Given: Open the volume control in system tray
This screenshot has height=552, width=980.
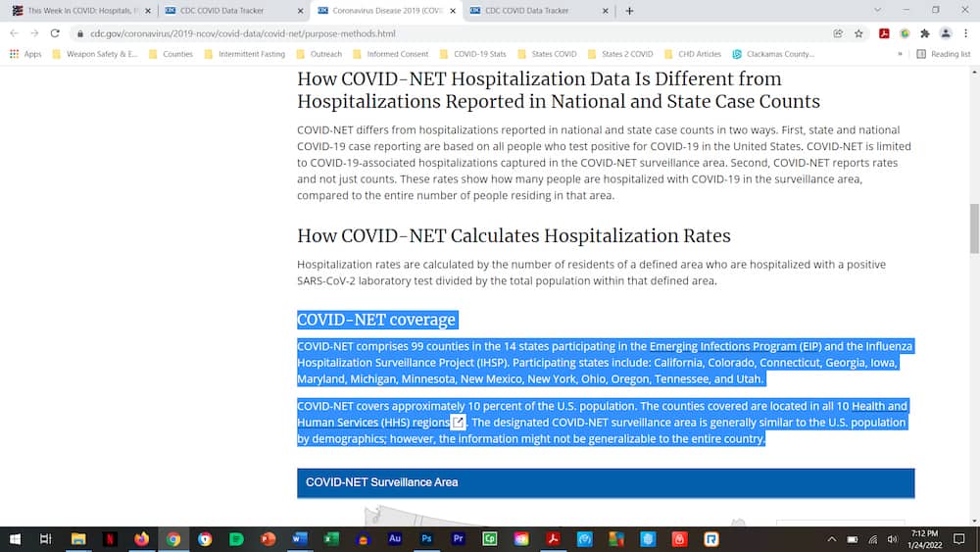Looking at the screenshot, I should [x=893, y=539].
